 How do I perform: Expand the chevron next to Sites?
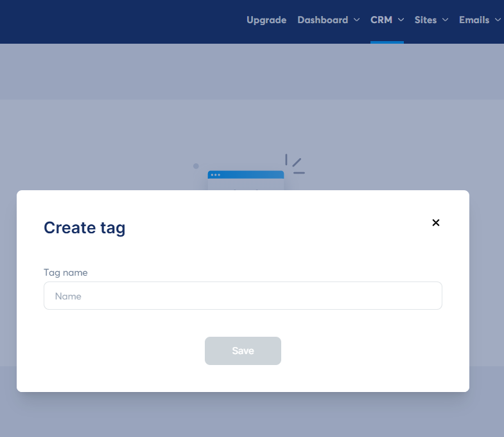[x=445, y=20]
